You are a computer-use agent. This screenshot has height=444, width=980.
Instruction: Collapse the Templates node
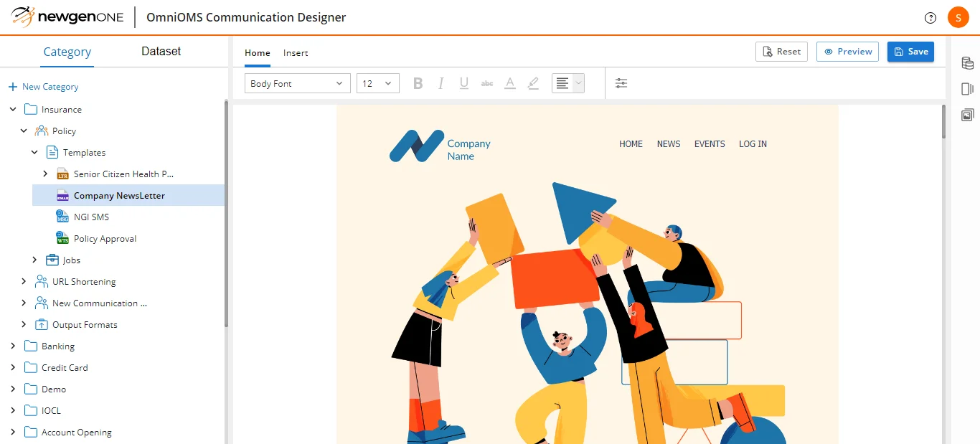[x=34, y=153]
